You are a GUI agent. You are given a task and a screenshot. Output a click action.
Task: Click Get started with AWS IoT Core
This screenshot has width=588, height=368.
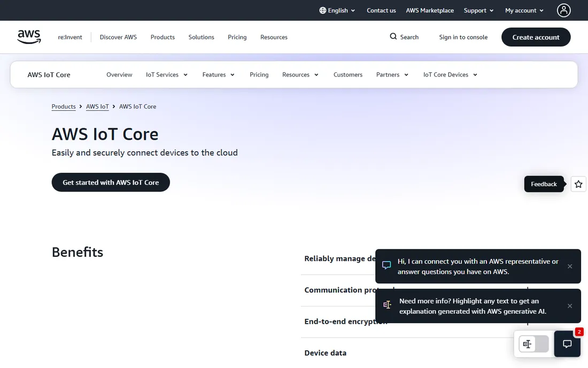click(111, 182)
